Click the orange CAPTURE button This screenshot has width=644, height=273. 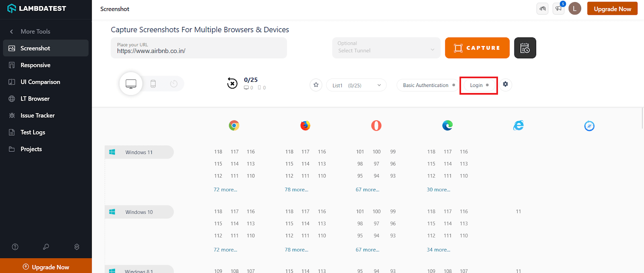(x=477, y=48)
